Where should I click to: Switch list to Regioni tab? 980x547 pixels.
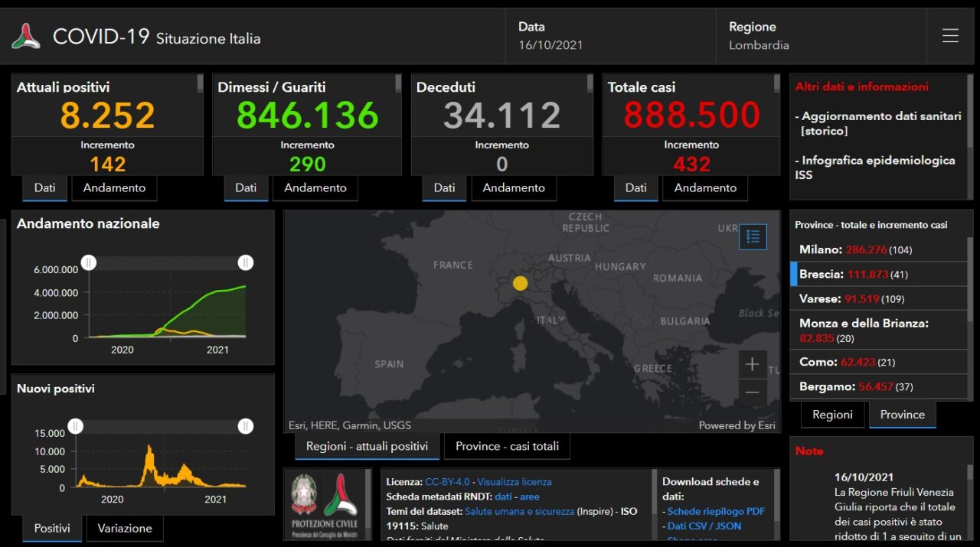[x=832, y=415]
